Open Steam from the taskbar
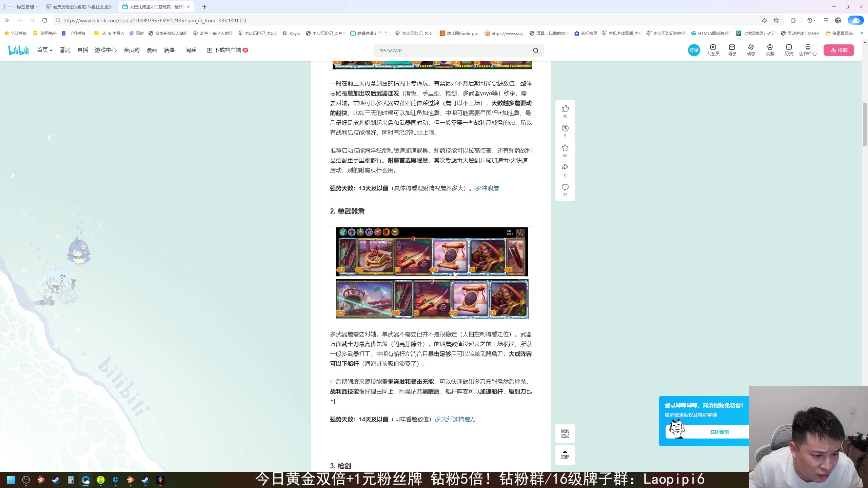Image resolution: width=868 pixels, height=488 pixels. click(x=56, y=480)
